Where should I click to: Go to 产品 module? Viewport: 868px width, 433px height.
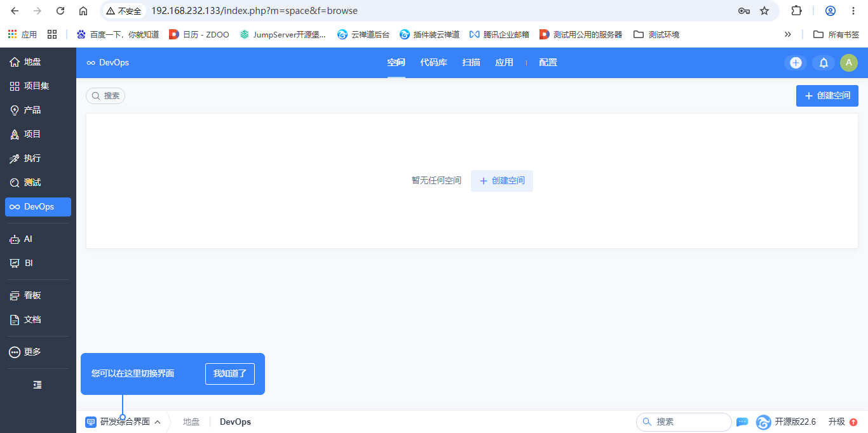tap(38, 110)
